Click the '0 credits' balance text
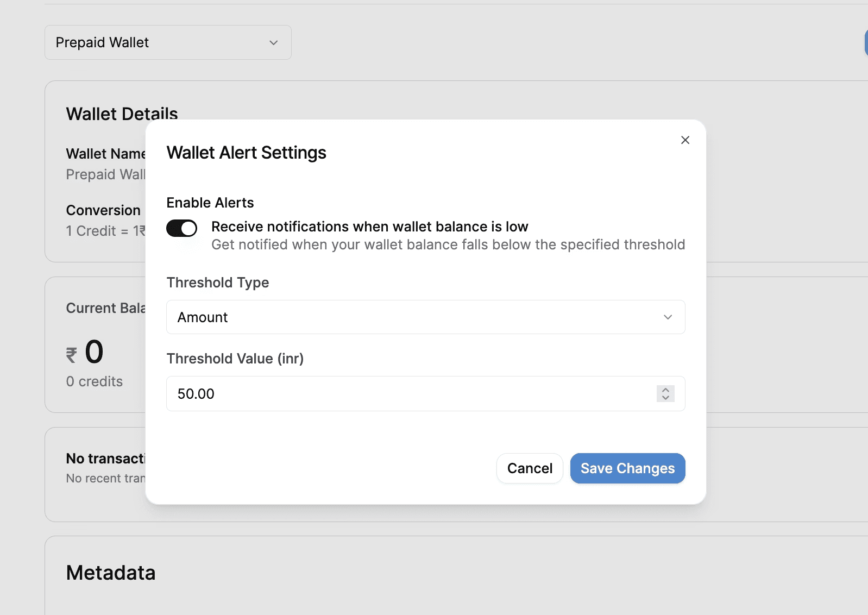This screenshot has width=868, height=615. pos(95,381)
